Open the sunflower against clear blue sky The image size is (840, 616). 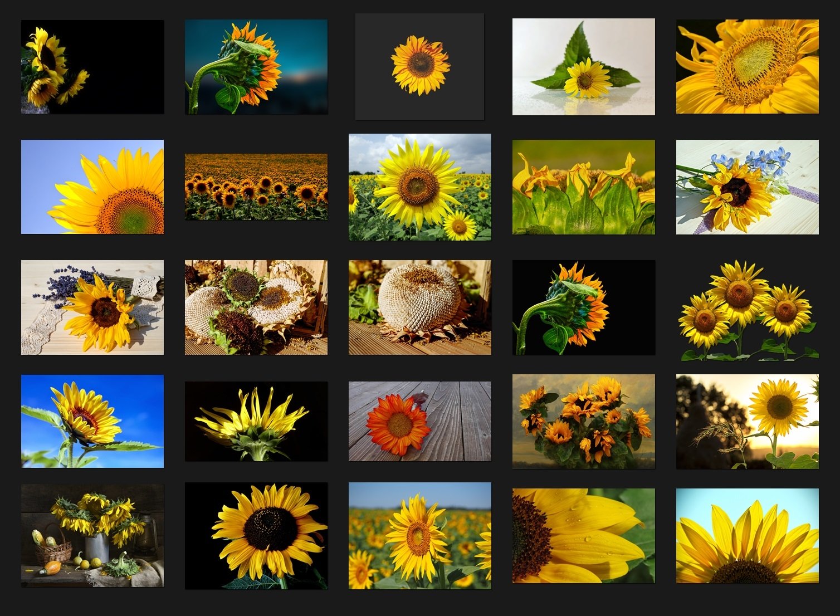pyautogui.click(x=92, y=186)
